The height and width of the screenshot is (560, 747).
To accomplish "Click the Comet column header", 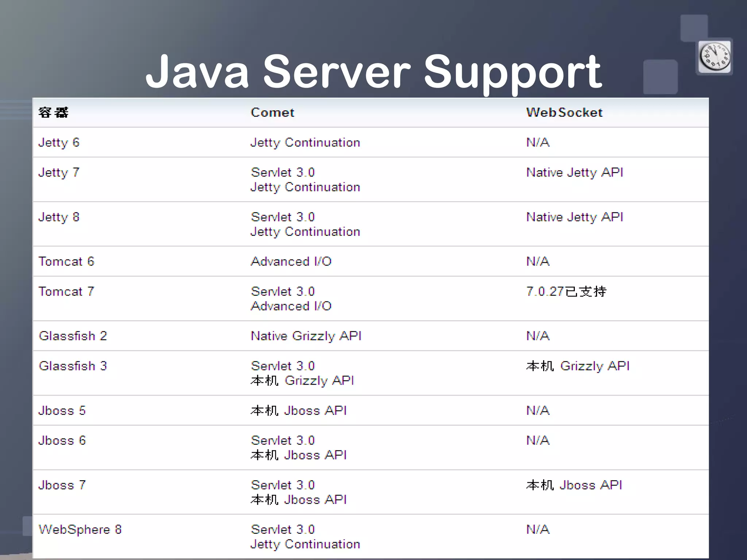I will (x=272, y=112).
